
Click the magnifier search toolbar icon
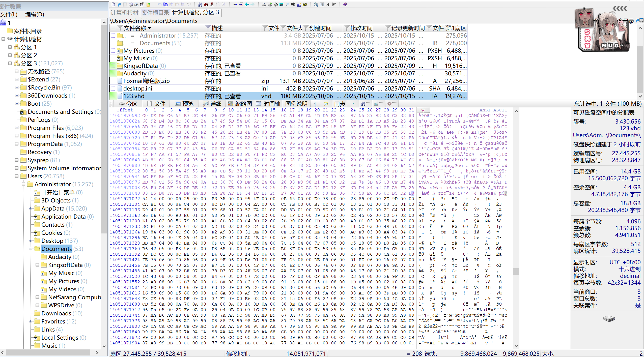pyautogui.click(x=287, y=5)
